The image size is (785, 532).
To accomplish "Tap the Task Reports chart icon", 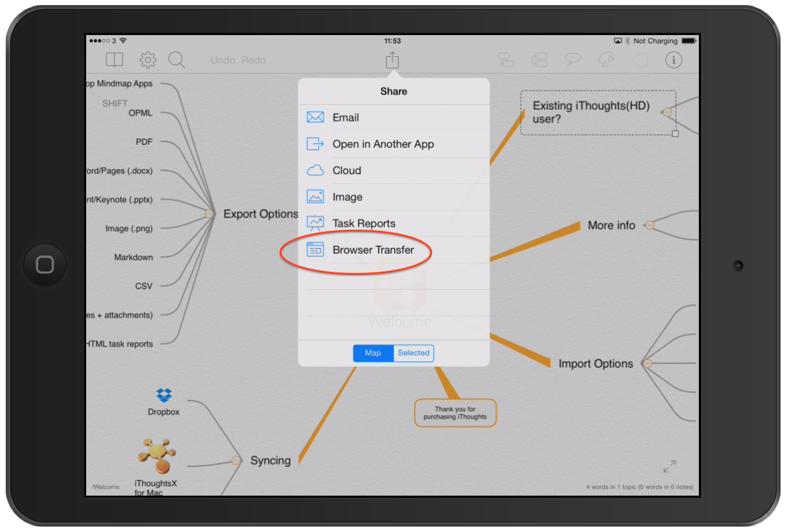I will (x=315, y=223).
